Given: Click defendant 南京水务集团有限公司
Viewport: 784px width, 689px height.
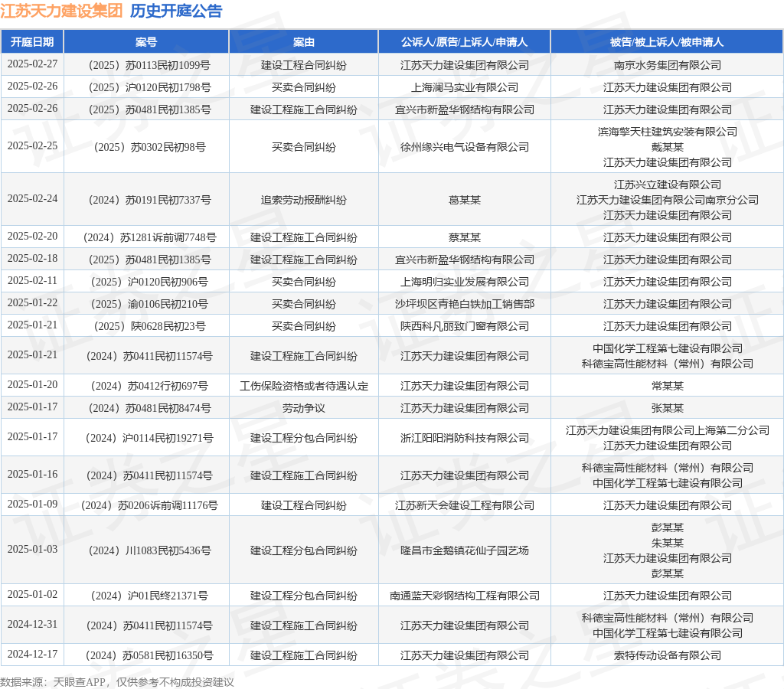Looking at the screenshot, I should [x=668, y=65].
